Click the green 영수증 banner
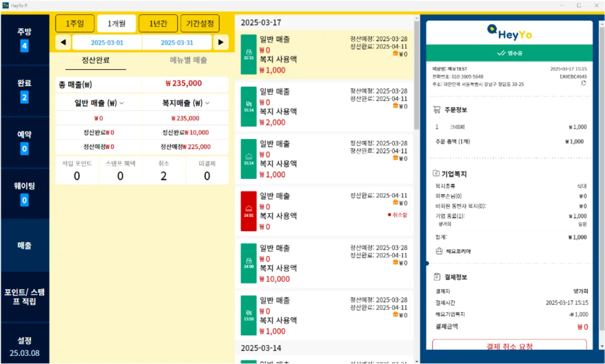 (x=509, y=52)
